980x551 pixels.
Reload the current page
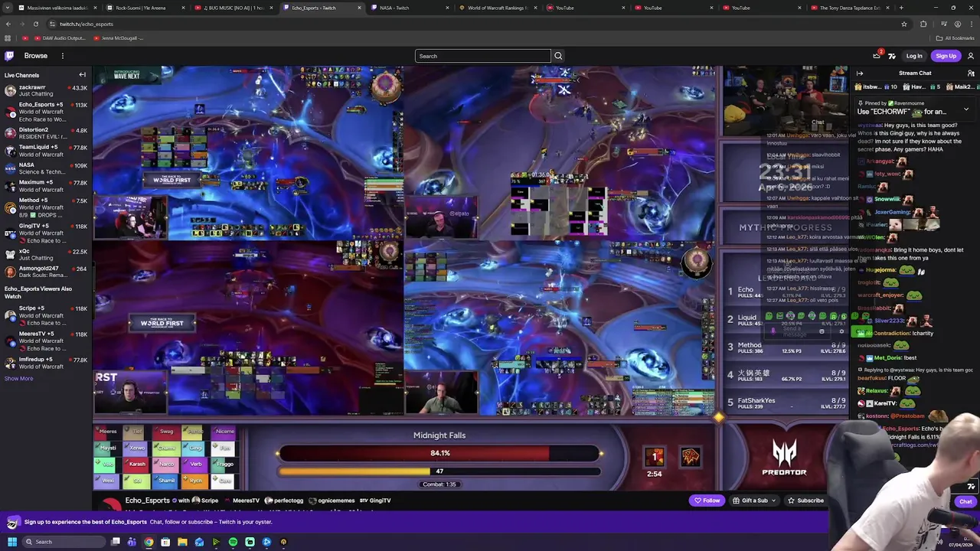[x=37, y=24]
